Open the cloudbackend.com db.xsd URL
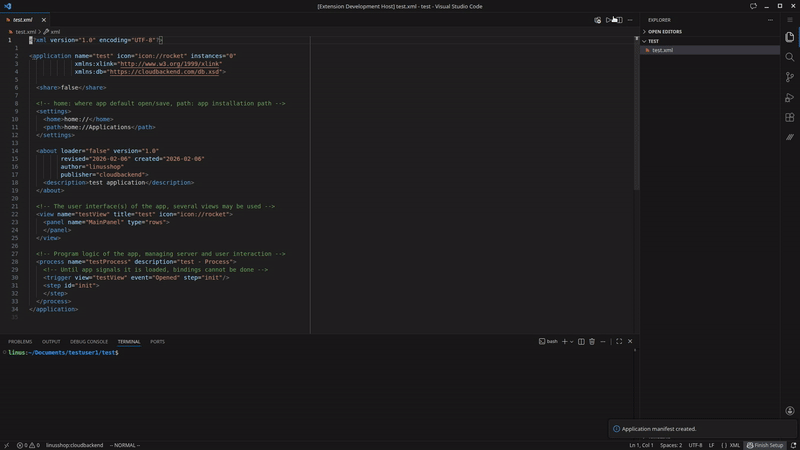 tap(164, 72)
